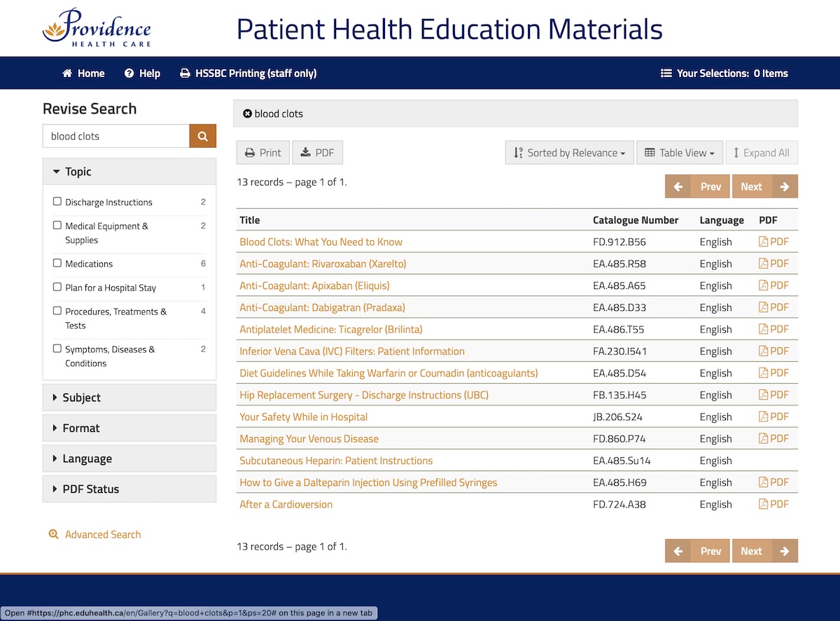Click the search magnifier icon
Viewport: 840px width, 621px height.
tap(202, 135)
